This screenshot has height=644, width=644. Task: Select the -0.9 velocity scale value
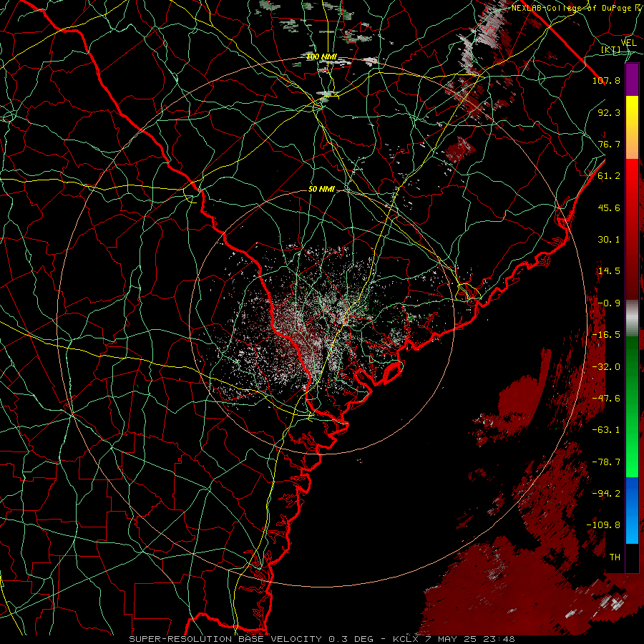click(609, 303)
